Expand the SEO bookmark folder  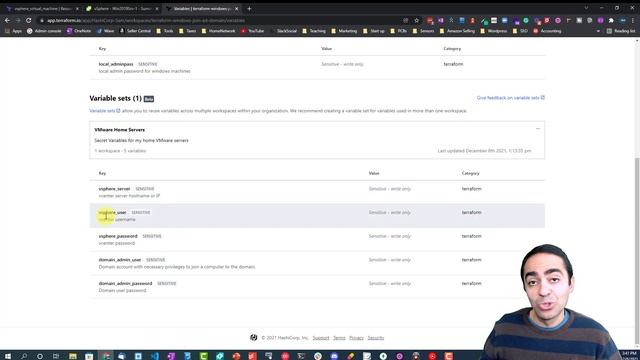(520, 31)
